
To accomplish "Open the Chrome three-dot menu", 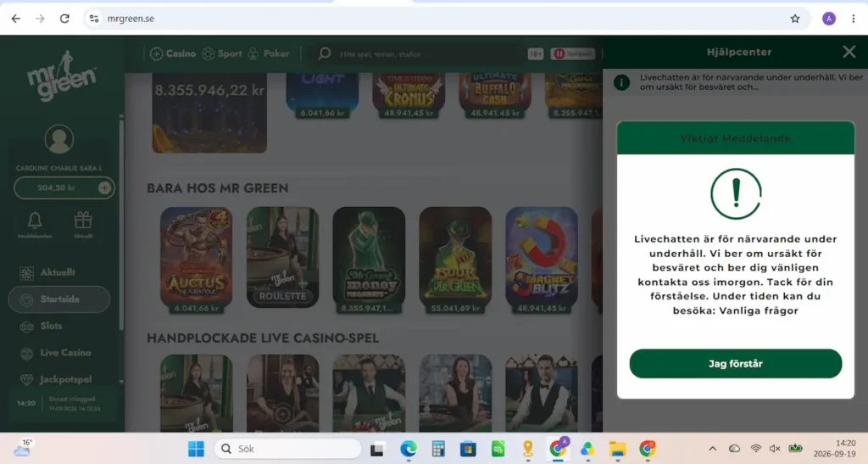I will 853,19.
